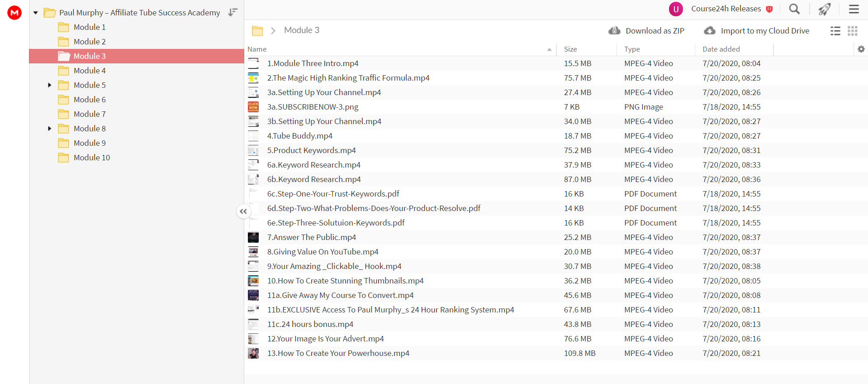The height and width of the screenshot is (384, 868).
Task: Click thumbnail of 13.How To Create Your Powerhouse.mp4
Action: click(253, 353)
